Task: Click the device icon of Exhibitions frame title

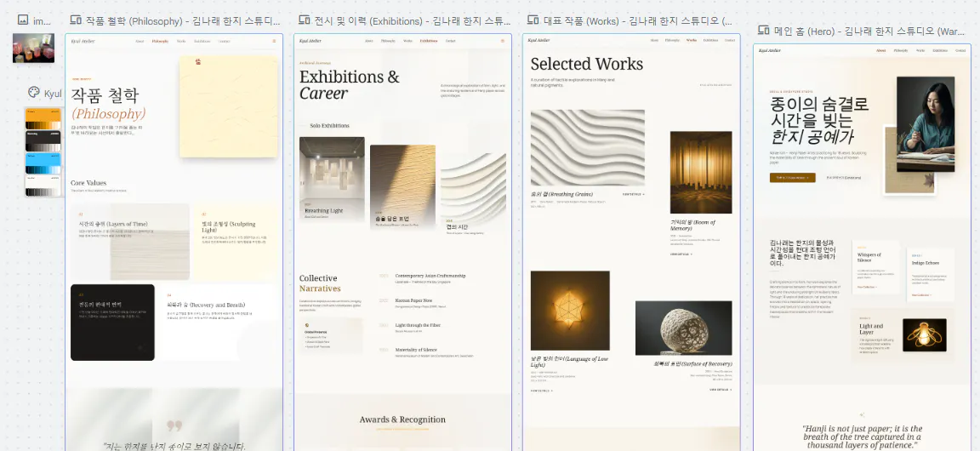Action: [x=305, y=20]
